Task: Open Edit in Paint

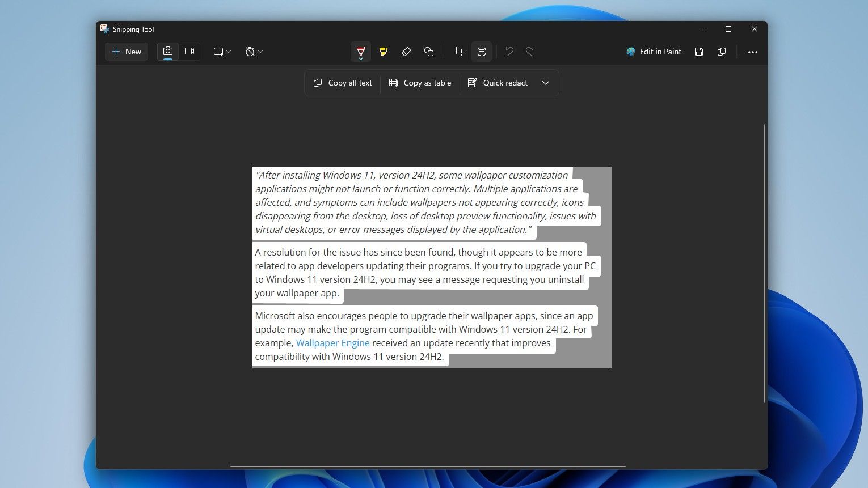Action: coord(654,52)
